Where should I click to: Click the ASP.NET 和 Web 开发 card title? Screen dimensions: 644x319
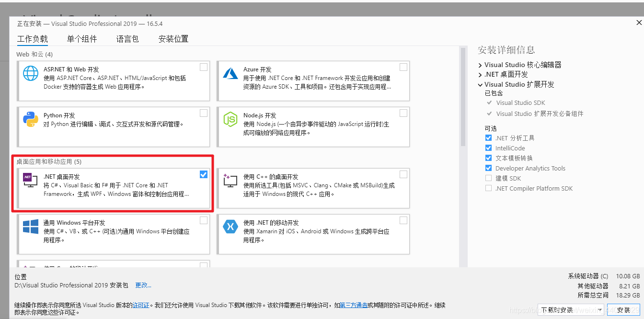point(71,69)
